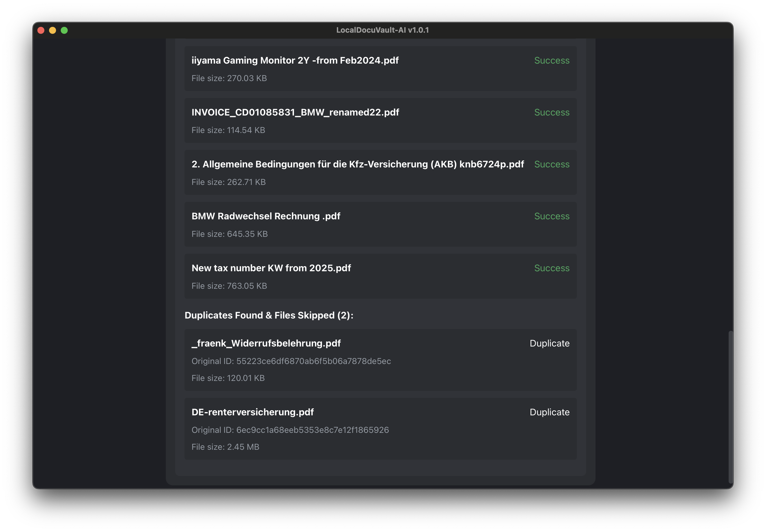Click Success status for INVOICE_CD01085831 file
This screenshot has height=532, width=766.
click(x=552, y=112)
